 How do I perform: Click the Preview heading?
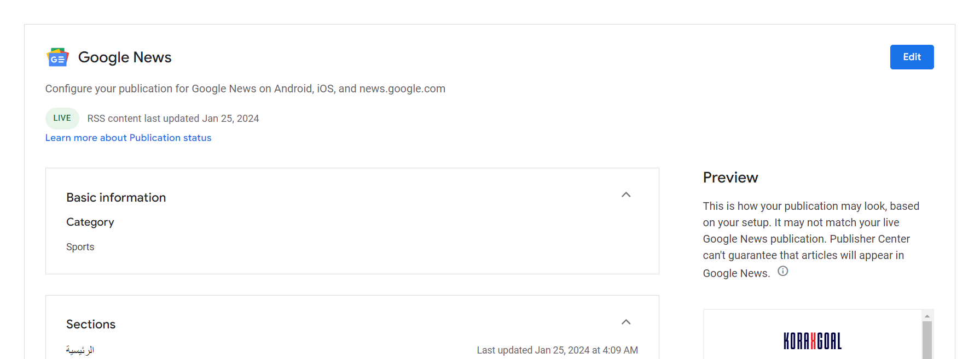(730, 178)
